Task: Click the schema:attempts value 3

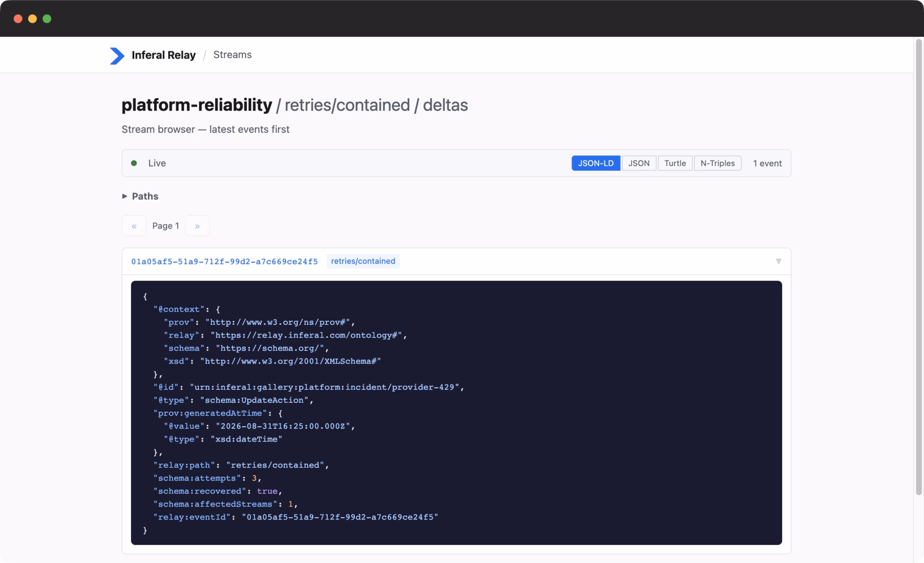Action: pyautogui.click(x=254, y=478)
